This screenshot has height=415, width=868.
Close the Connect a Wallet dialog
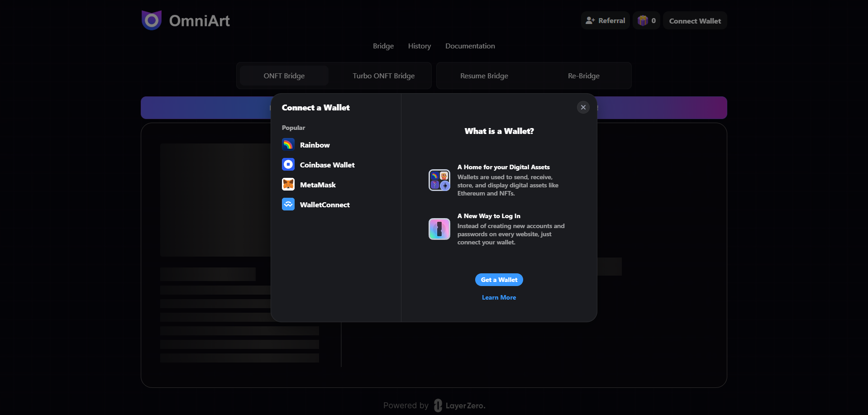tap(583, 107)
